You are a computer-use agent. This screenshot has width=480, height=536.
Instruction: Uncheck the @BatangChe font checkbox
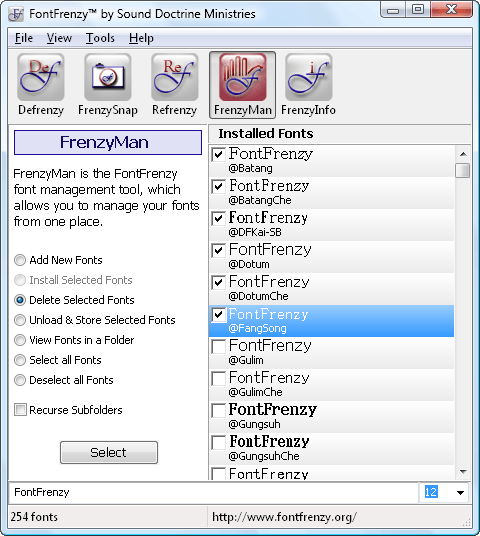[218, 186]
